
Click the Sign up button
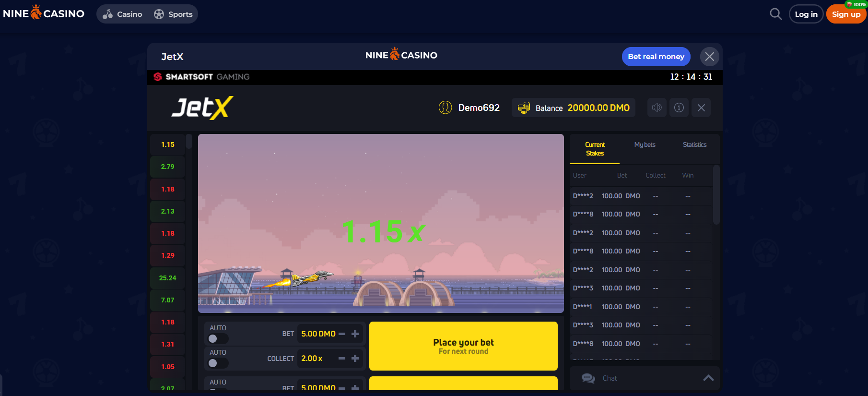(x=846, y=14)
